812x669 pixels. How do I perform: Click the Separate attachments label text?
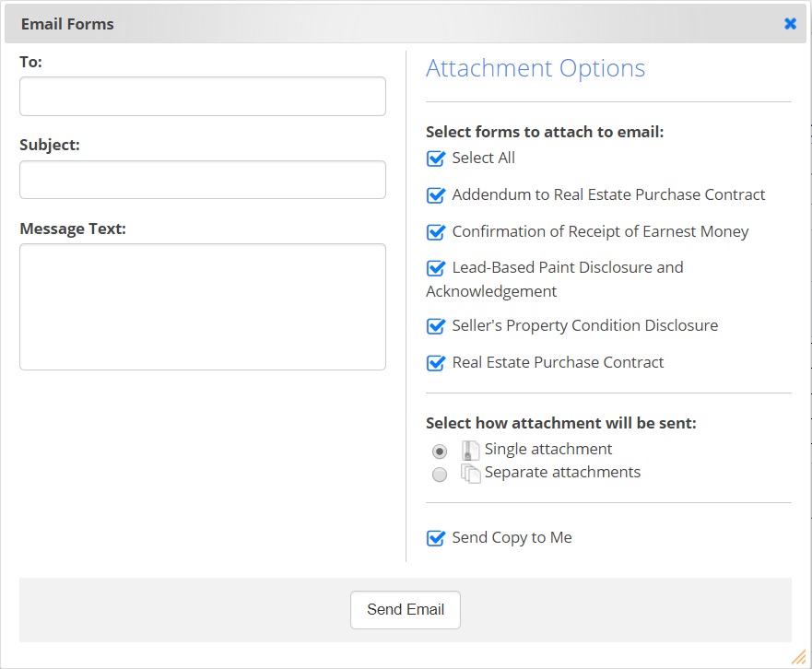click(562, 473)
